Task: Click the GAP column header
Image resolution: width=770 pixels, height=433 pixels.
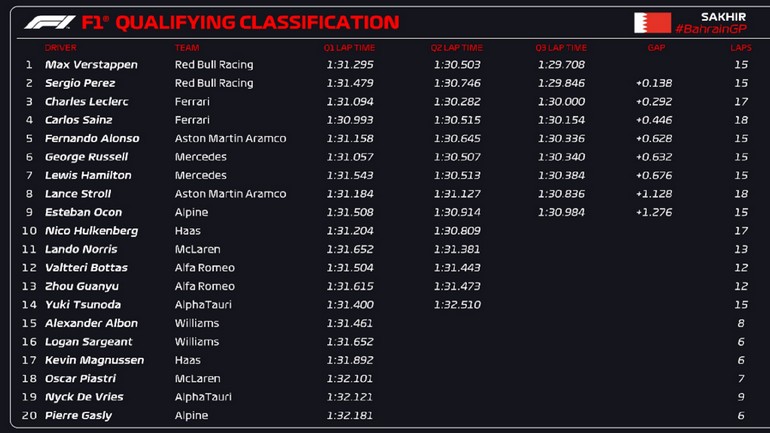Action: [656, 47]
